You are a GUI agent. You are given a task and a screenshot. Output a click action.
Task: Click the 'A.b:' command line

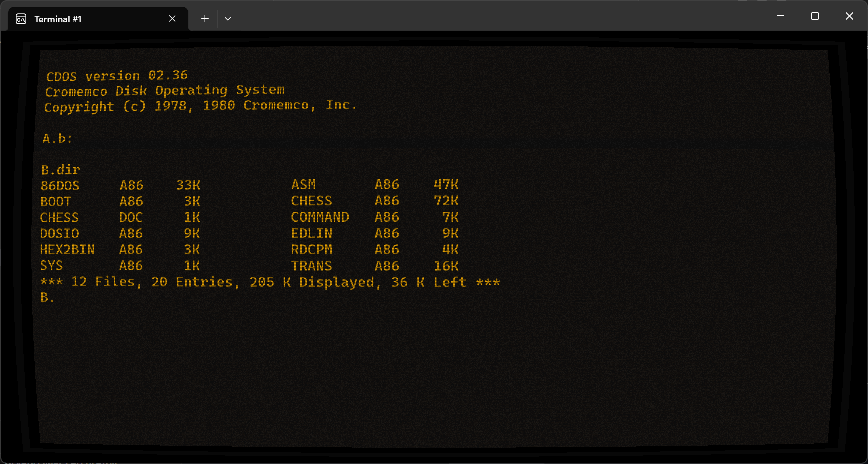[57, 138]
